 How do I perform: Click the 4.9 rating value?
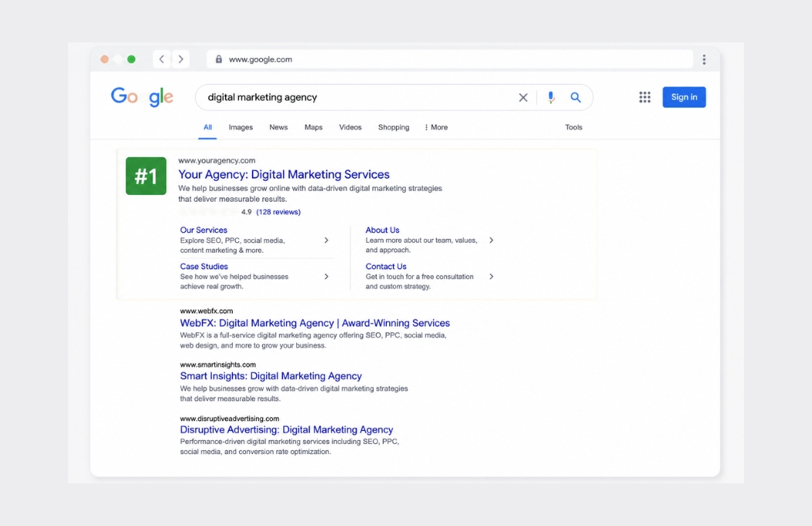coord(247,212)
